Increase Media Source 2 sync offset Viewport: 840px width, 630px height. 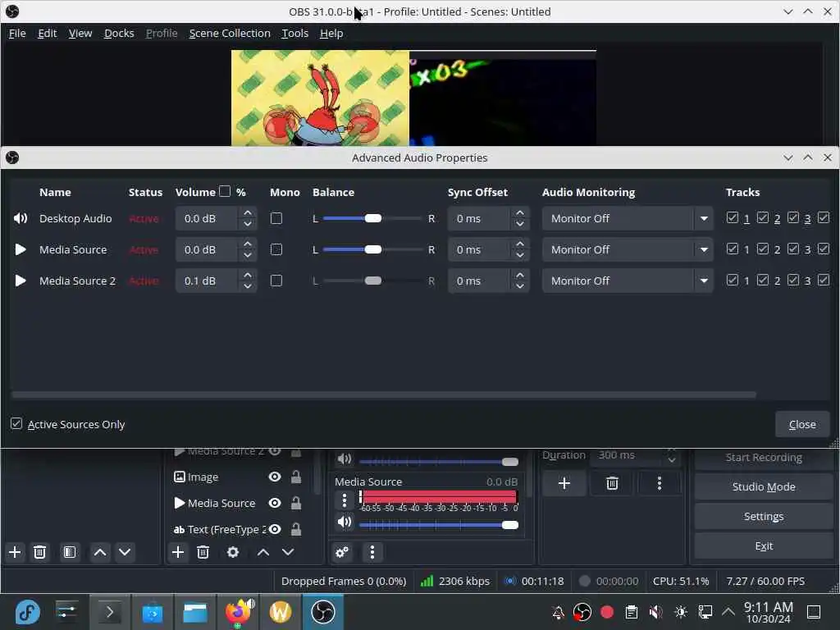pos(519,276)
